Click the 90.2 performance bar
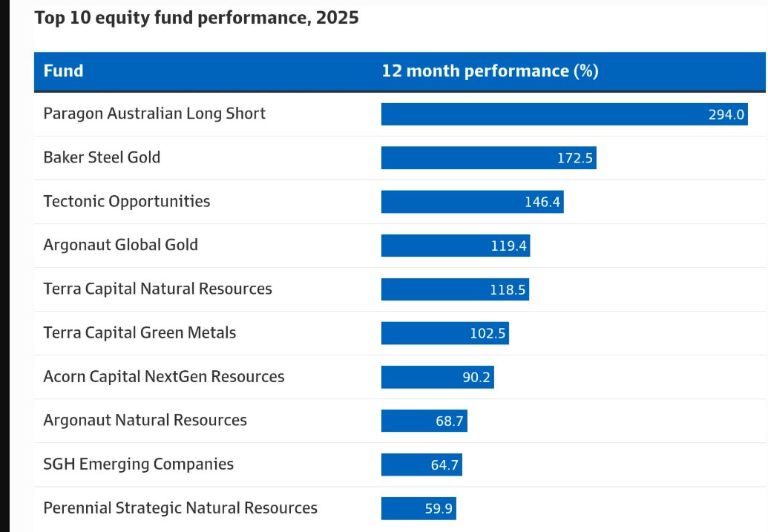Screen dimensions: 768x532 pos(437,377)
